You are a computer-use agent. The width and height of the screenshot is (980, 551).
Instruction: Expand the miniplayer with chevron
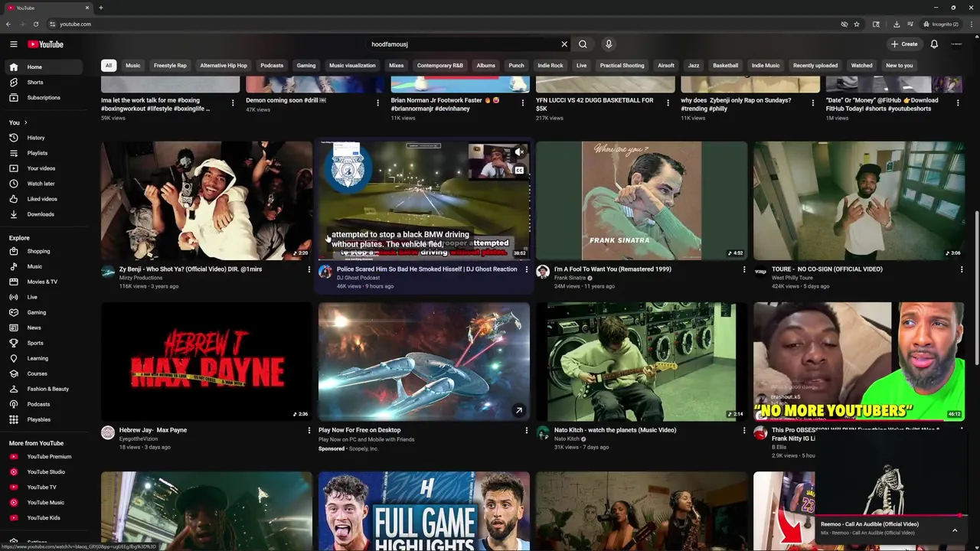tap(955, 530)
